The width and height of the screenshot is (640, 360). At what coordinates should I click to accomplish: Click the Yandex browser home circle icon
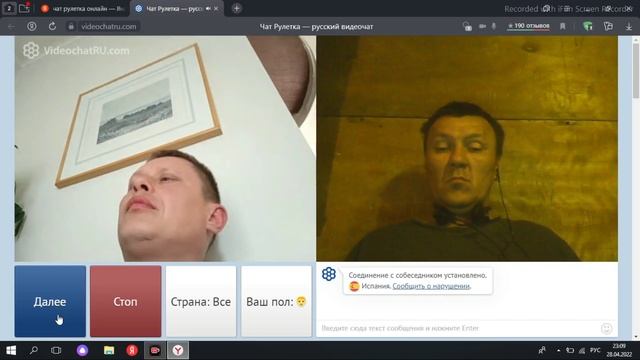point(31,27)
